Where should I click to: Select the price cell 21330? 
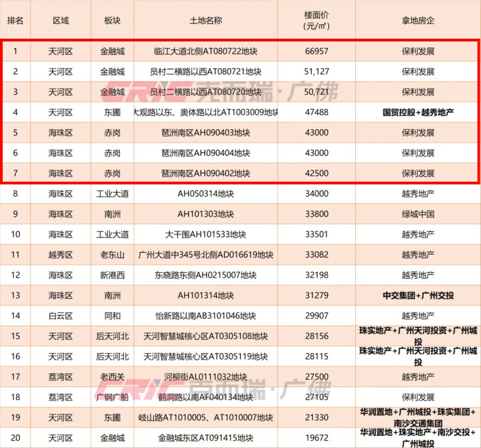316,418
